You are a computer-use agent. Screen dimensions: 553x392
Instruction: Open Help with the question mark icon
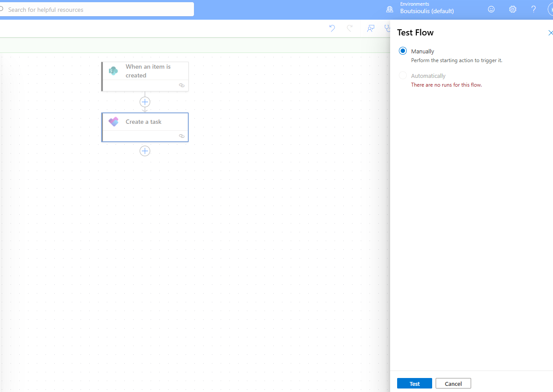533,9
